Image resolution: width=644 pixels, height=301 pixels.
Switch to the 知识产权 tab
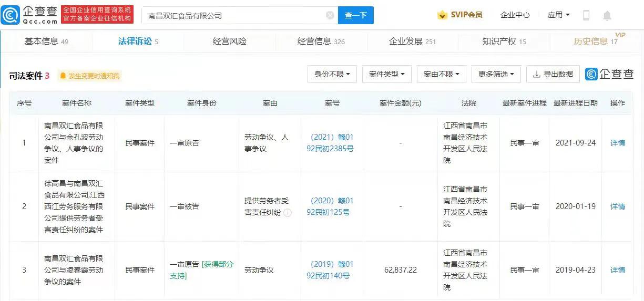click(504, 41)
